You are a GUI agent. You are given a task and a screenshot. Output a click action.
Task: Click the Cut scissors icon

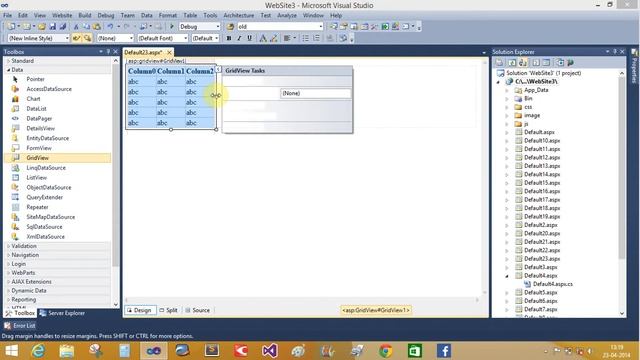[76, 27]
